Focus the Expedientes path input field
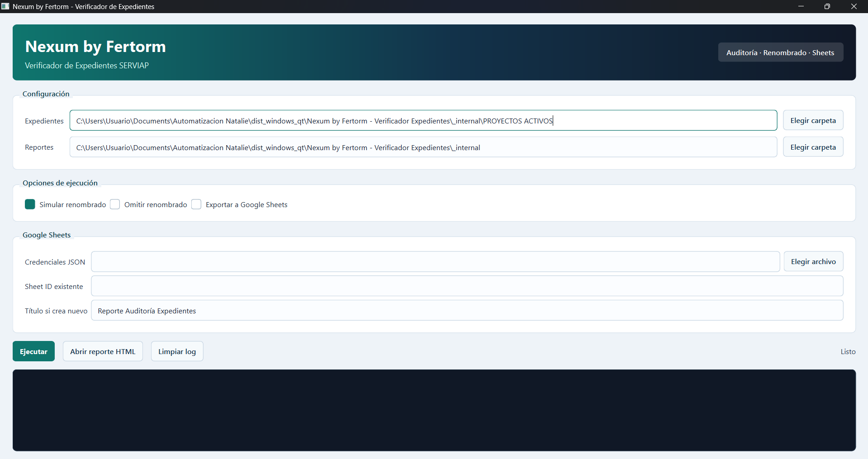Screen dimensions: 868x459 (x=423, y=121)
